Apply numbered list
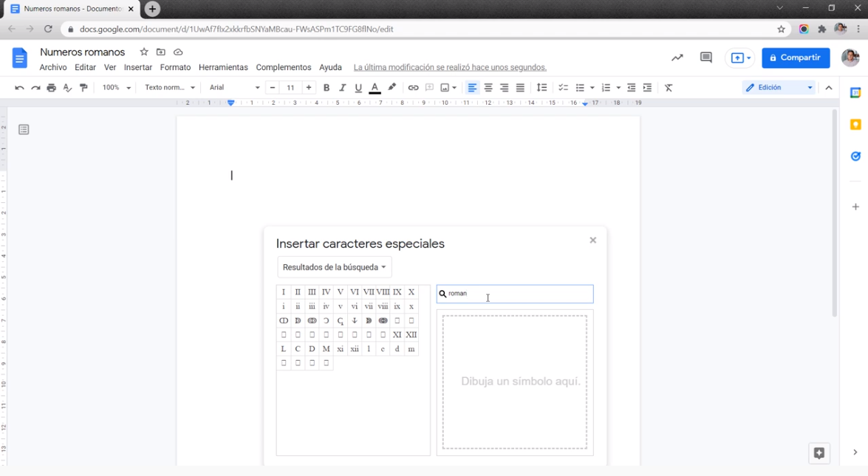868x476 pixels. 606,88
